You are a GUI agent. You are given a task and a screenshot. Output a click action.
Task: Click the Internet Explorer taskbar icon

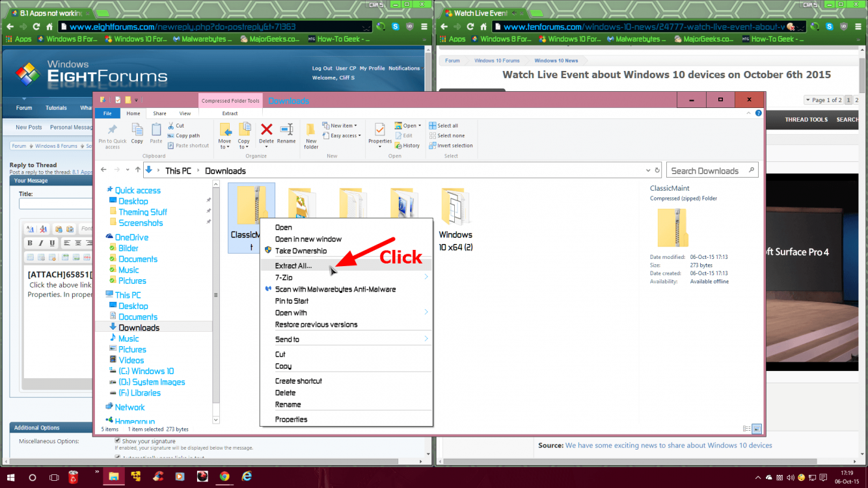click(247, 477)
